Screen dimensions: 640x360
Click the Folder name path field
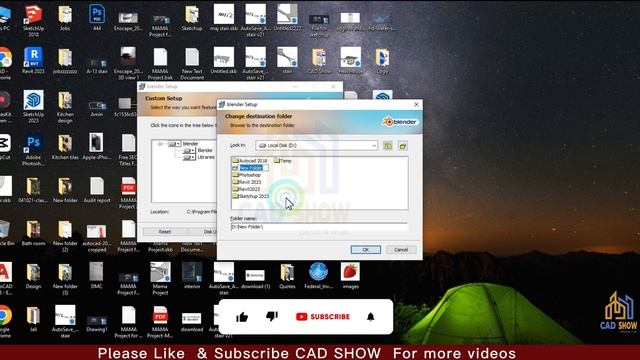click(319, 227)
